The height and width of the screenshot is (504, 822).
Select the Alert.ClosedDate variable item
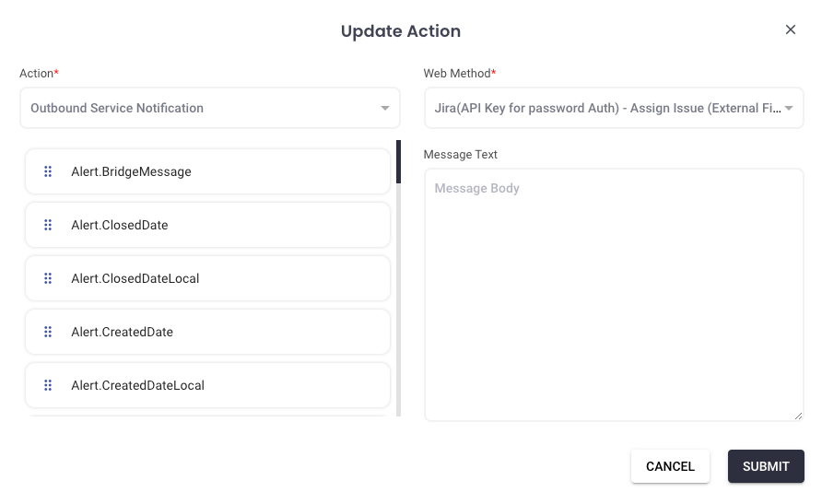coord(221,225)
